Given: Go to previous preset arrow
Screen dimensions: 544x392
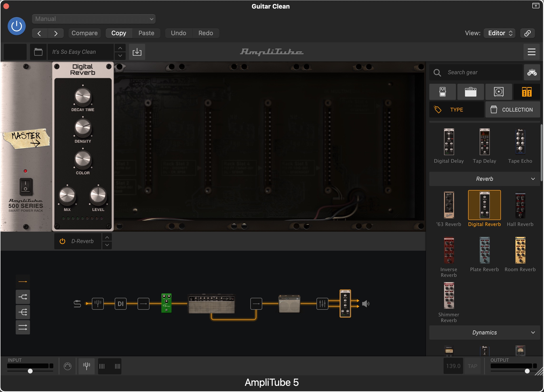Looking at the screenshot, I should click(x=40, y=33).
